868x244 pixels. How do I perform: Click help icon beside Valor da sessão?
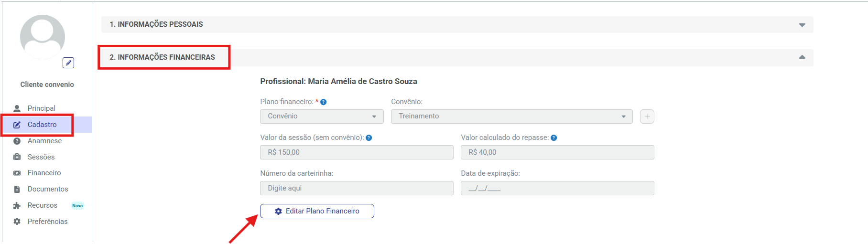click(369, 138)
